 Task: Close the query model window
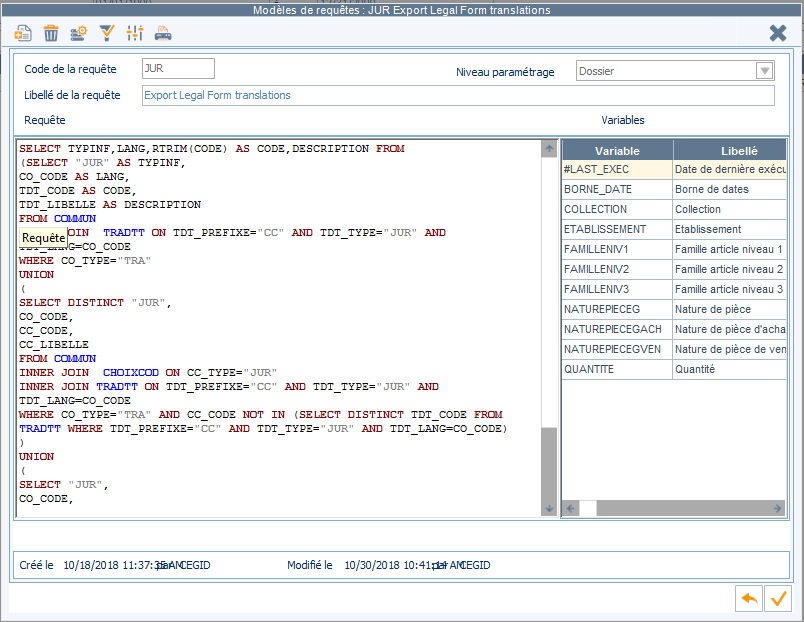[778, 33]
